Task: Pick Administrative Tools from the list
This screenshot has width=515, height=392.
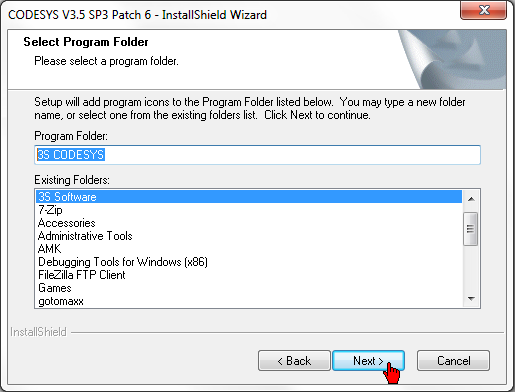Action: [249, 236]
